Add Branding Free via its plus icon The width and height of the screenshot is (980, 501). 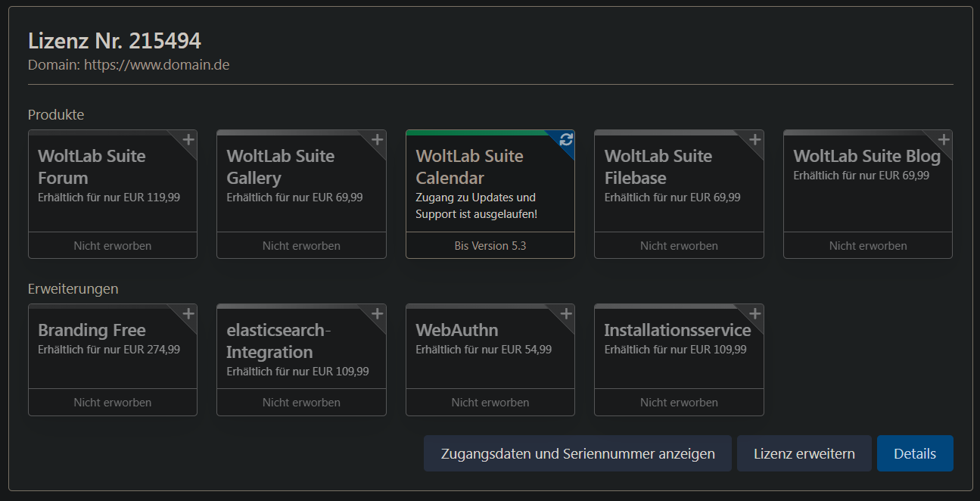click(188, 314)
